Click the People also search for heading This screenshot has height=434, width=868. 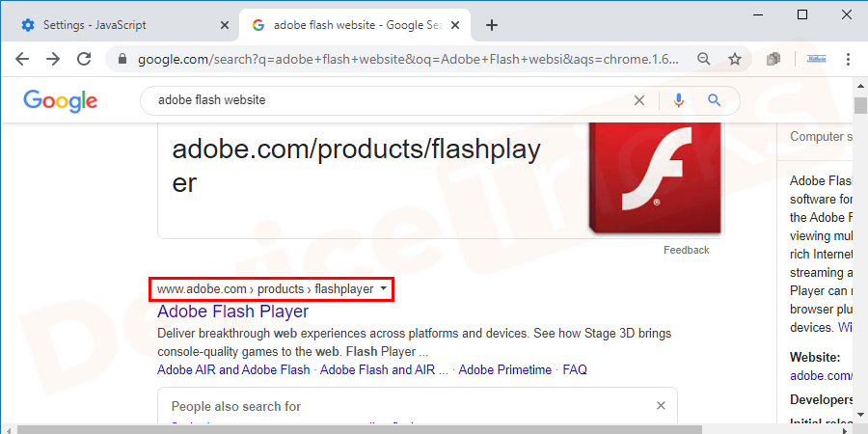tap(236, 406)
